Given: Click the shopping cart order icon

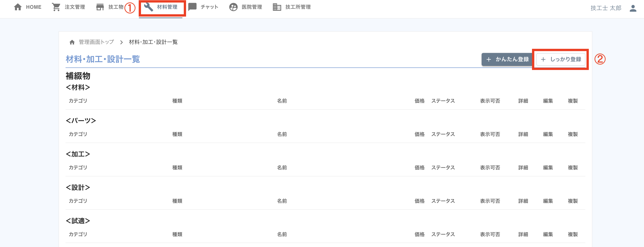Looking at the screenshot, I should tap(56, 7).
